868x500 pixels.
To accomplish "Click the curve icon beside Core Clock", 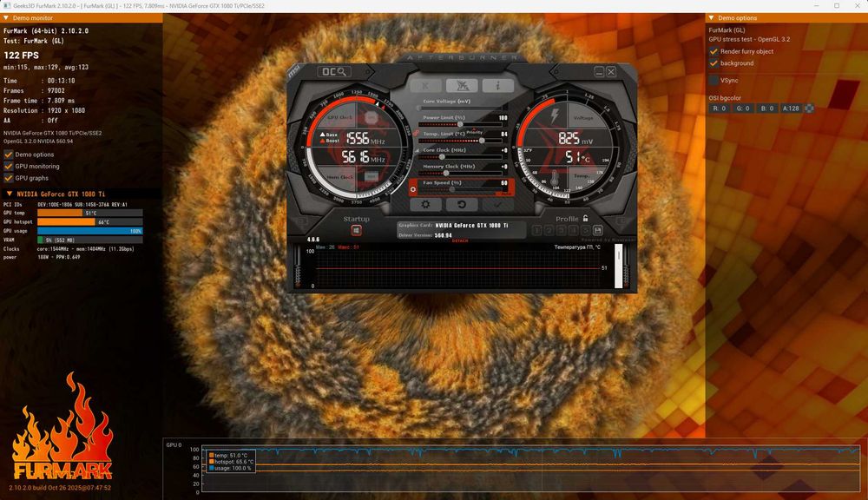I will pyautogui.click(x=417, y=150).
